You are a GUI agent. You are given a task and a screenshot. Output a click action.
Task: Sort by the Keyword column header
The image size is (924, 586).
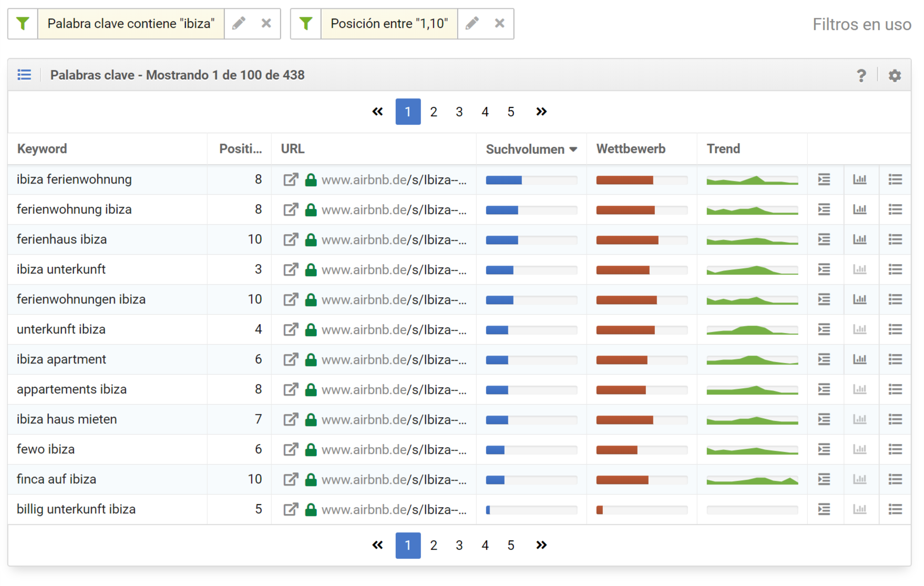42,149
